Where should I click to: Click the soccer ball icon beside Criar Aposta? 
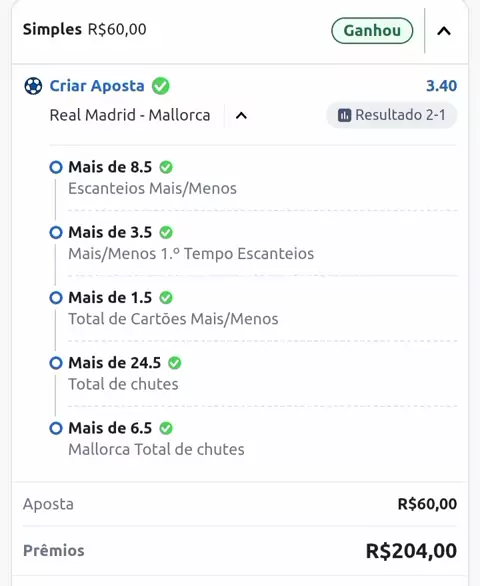pyautogui.click(x=33, y=86)
